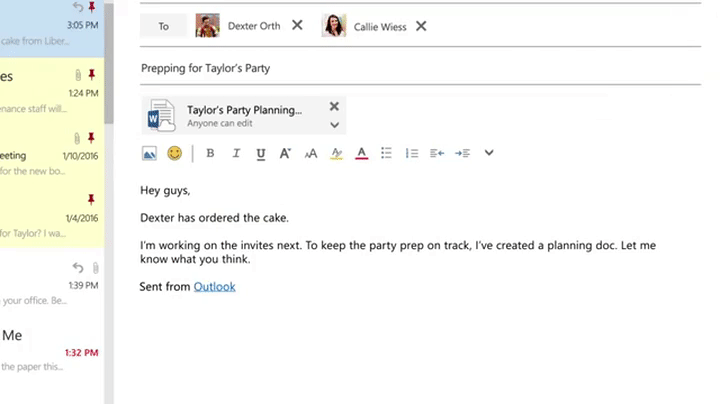Open the emoji picker

(x=175, y=153)
